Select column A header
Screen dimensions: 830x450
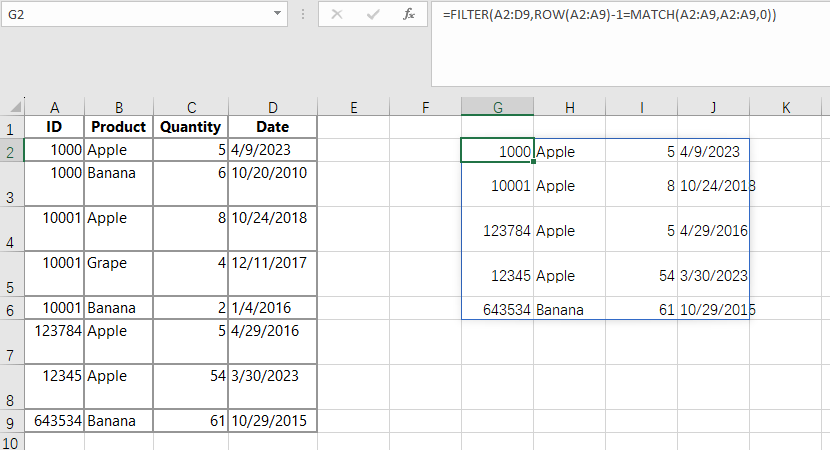pos(55,107)
